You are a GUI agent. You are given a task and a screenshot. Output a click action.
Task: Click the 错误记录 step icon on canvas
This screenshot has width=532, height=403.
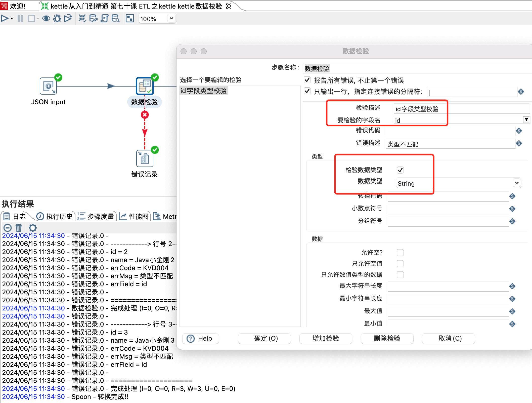(145, 158)
